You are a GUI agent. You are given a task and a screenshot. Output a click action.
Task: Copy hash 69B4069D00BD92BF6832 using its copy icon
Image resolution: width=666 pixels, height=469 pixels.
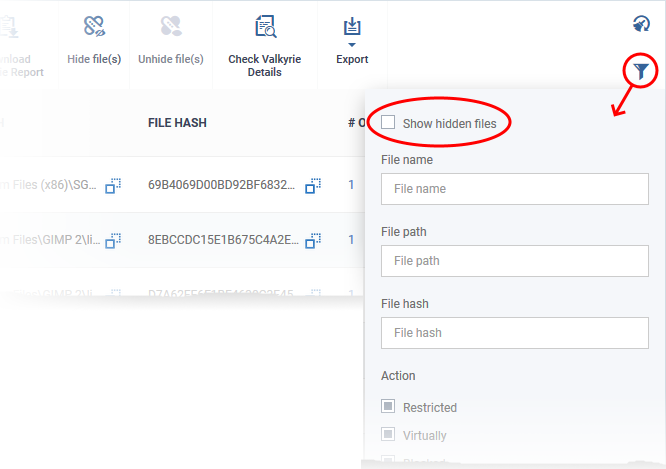point(313,186)
